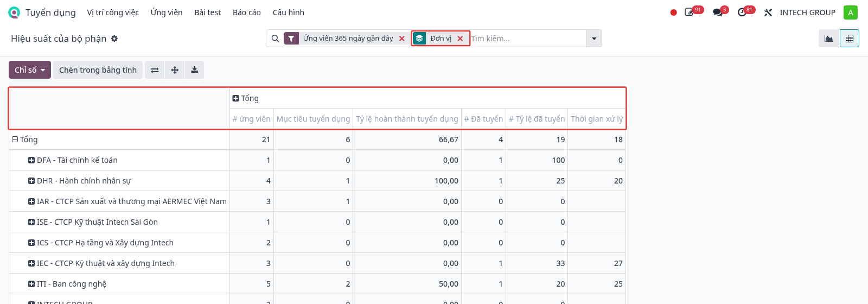Open the Bài test menu
Image resolution: width=868 pixels, height=304 pixels.
(208, 12)
